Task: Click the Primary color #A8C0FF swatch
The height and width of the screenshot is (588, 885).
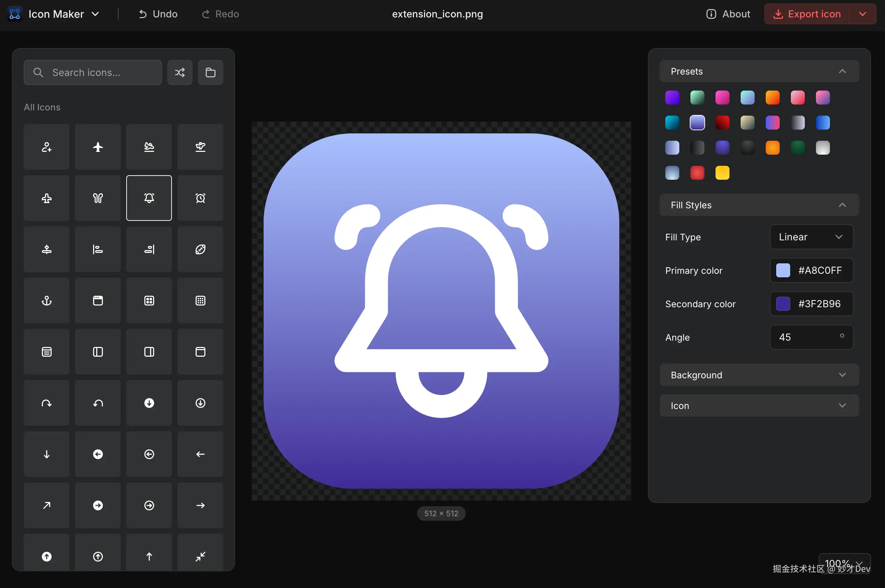Action: click(x=783, y=270)
